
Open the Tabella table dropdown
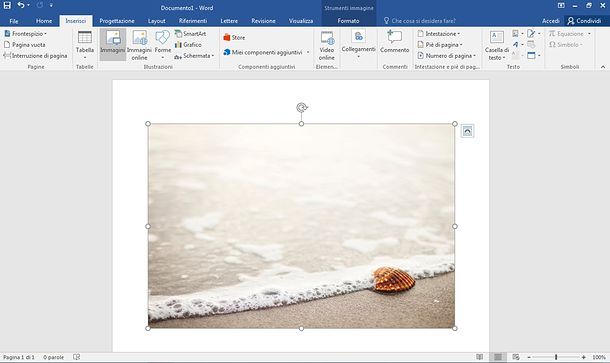[x=85, y=45]
